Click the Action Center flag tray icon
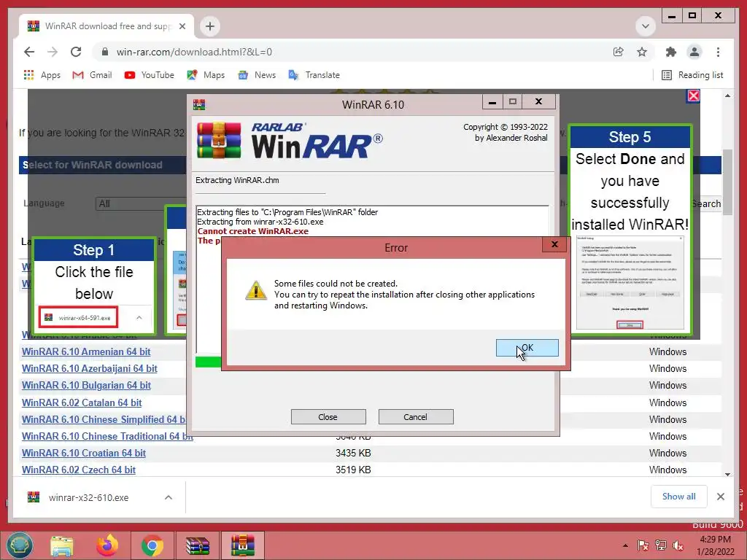The height and width of the screenshot is (560, 747). click(643, 545)
